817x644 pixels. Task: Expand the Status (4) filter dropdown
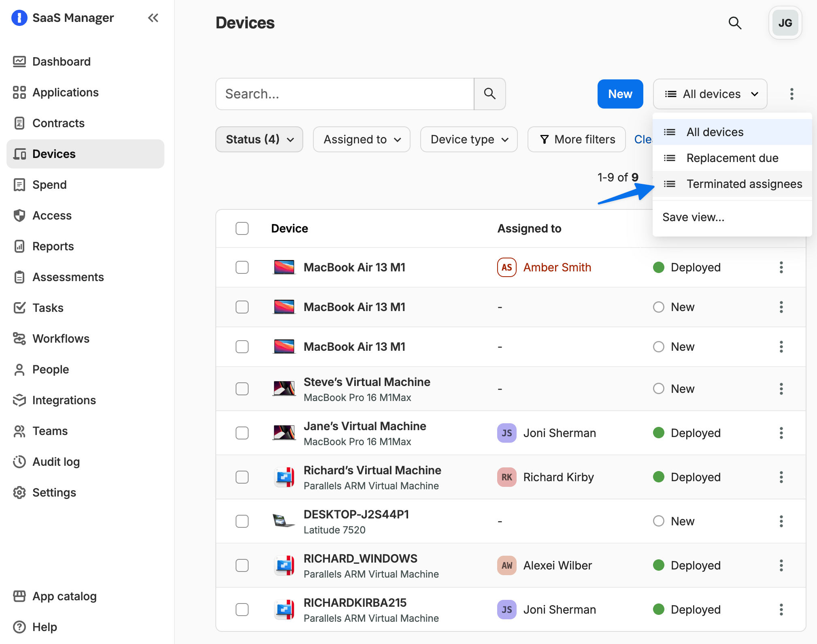(x=259, y=139)
